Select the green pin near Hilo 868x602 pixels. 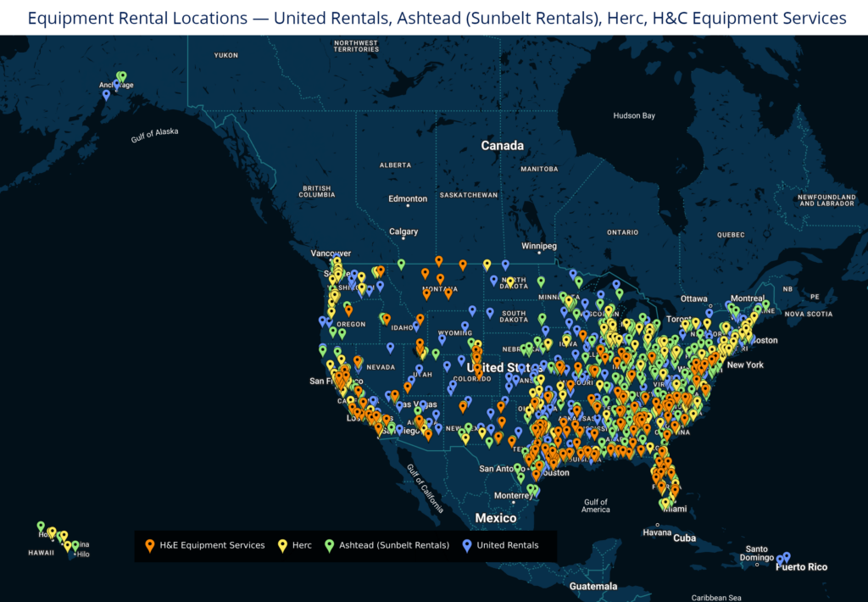pos(75,546)
